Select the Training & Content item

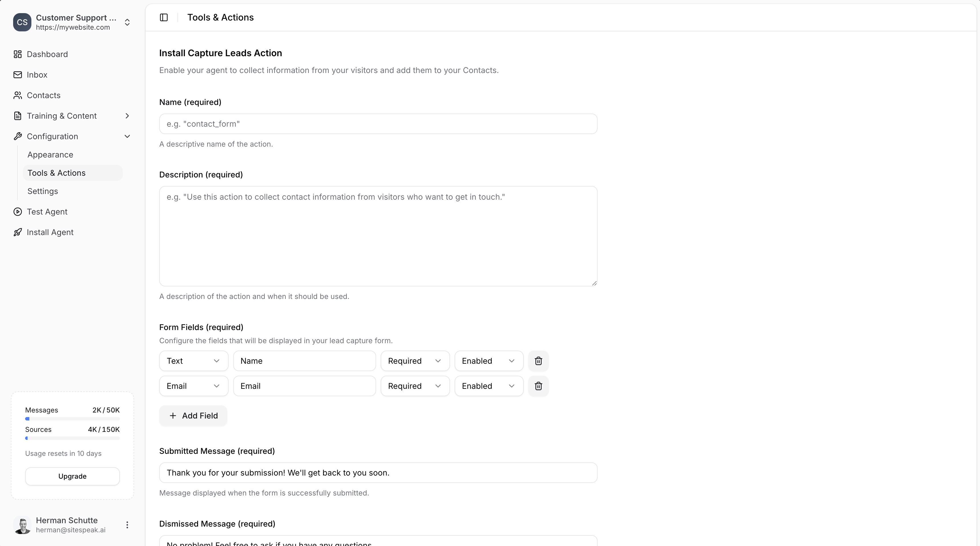[62, 116]
